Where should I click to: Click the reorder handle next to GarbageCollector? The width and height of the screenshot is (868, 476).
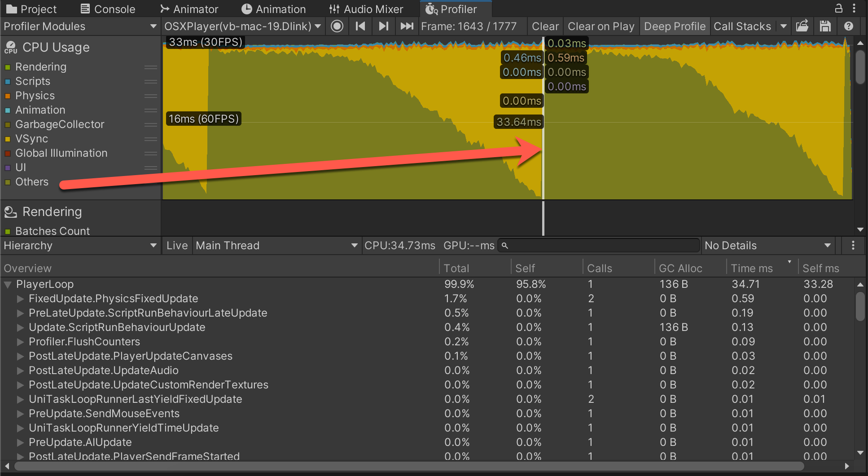coord(151,125)
